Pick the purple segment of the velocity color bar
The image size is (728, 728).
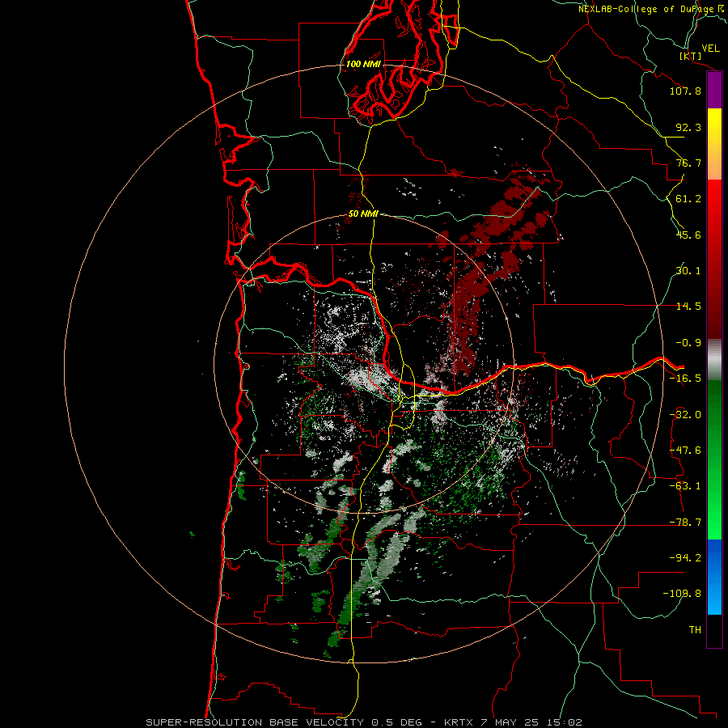pyautogui.click(x=714, y=90)
